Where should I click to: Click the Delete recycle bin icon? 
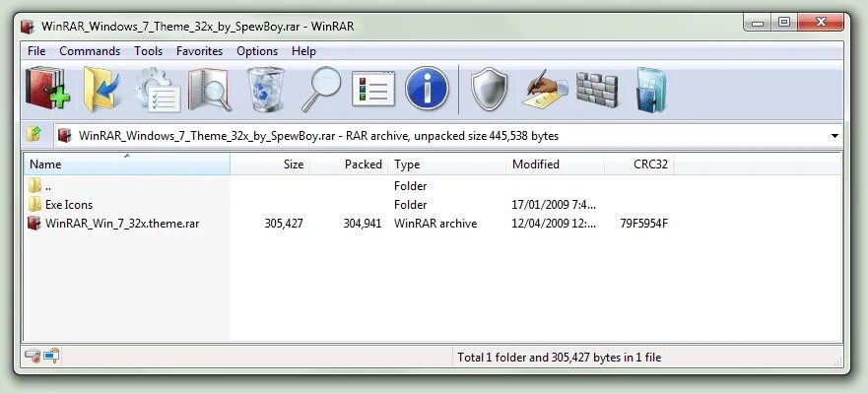click(266, 89)
